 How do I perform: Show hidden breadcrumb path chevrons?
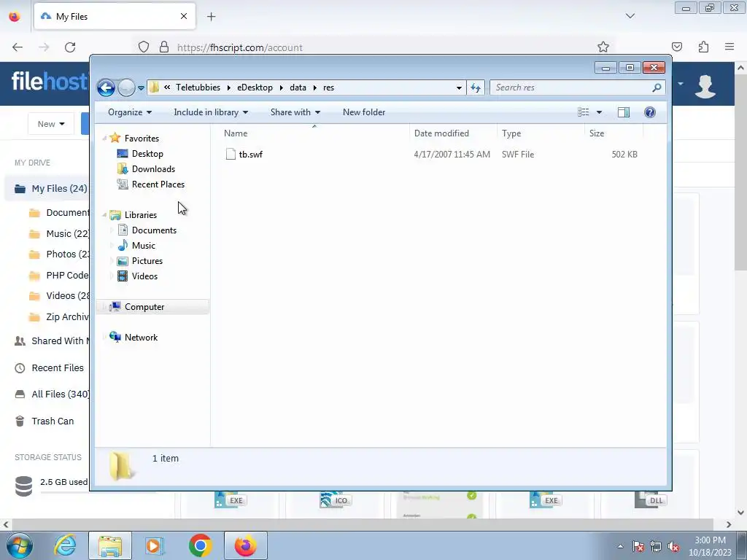click(x=167, y=87)
